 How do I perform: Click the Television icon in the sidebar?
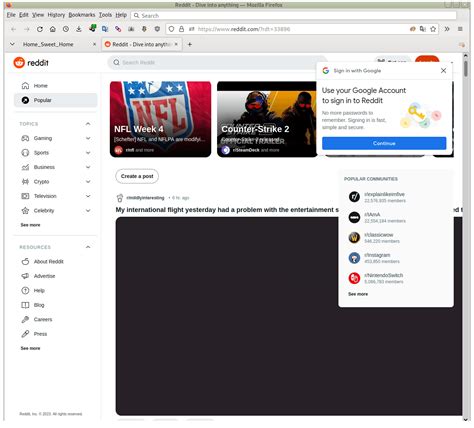coord(25,196)
